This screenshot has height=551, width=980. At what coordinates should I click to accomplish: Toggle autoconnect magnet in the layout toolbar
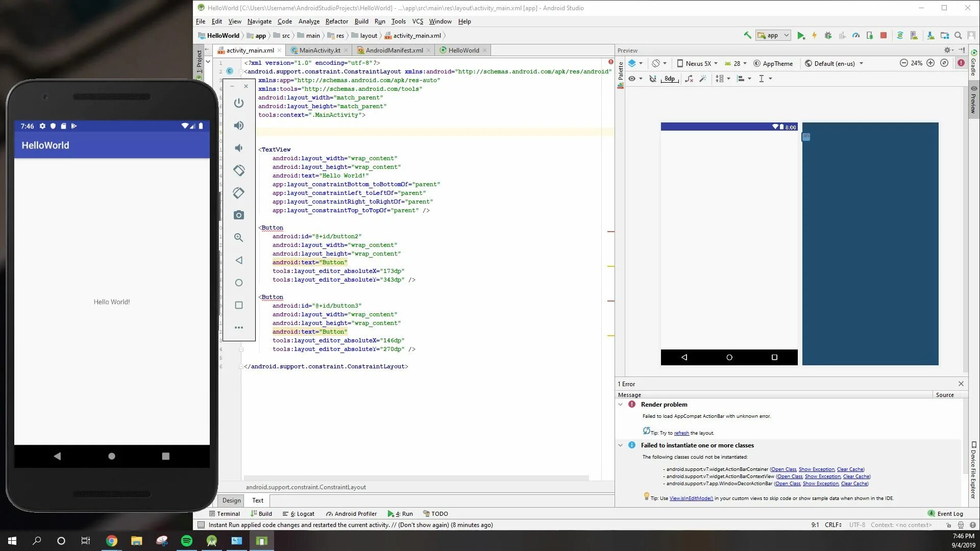(652, 79)
